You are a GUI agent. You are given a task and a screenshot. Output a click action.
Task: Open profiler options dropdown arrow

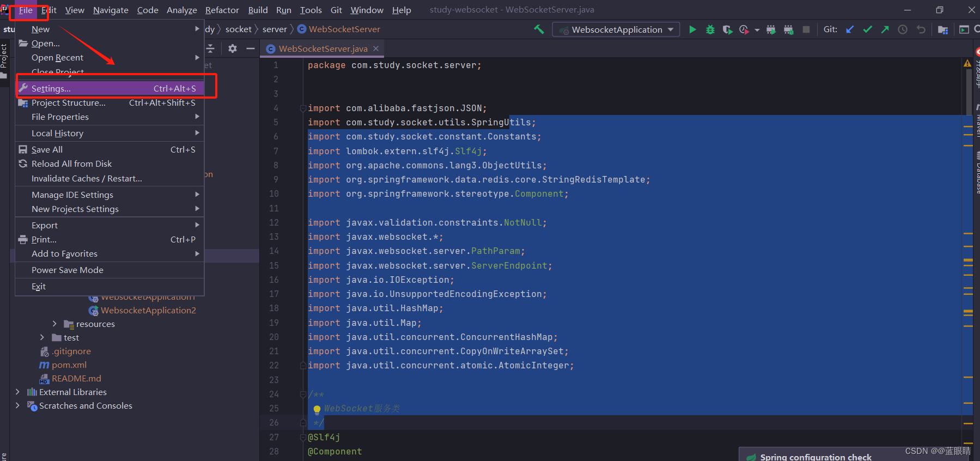[x=757, y=30]
